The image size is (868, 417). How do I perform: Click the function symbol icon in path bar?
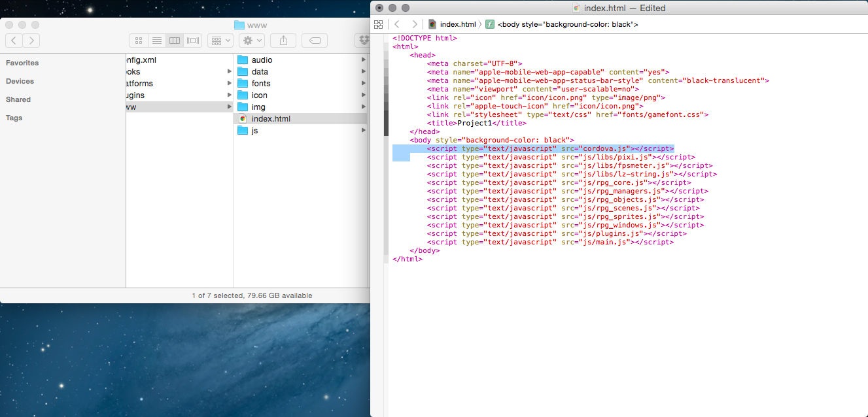click(489, 24)
